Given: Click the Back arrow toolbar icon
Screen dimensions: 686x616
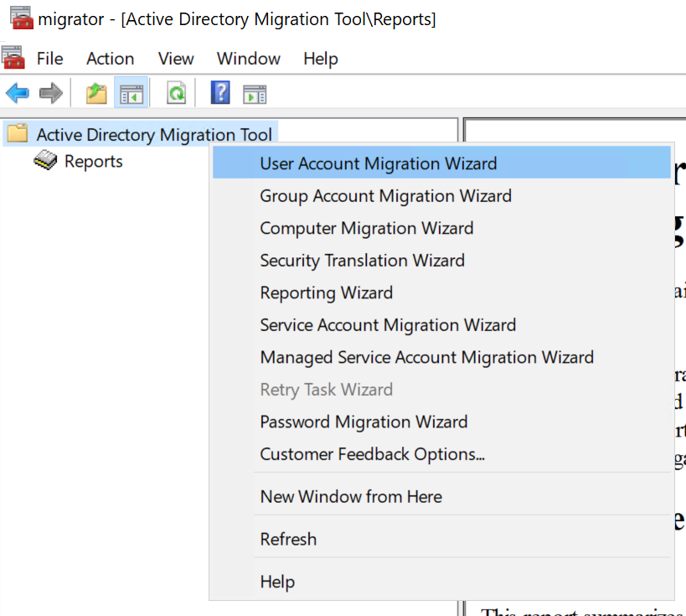Looking at the screenshot, I should click(18, 93).
